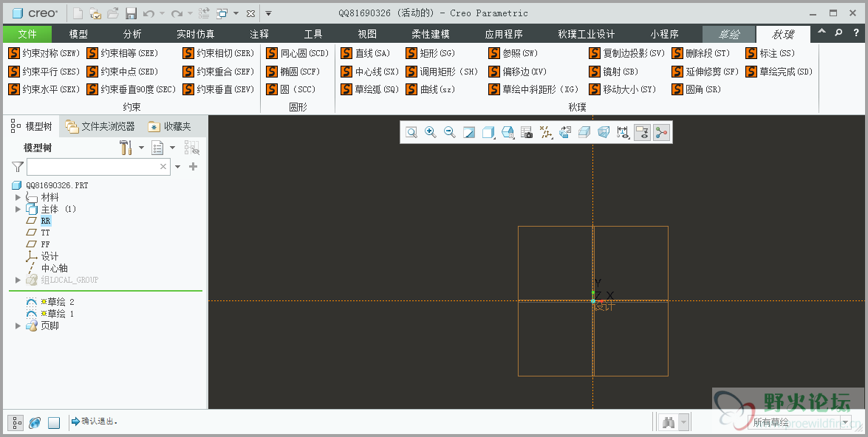Screen dimensions: 868x437
Task: Click 约束相切 (SER) constraint button
Action: point(219,53)
